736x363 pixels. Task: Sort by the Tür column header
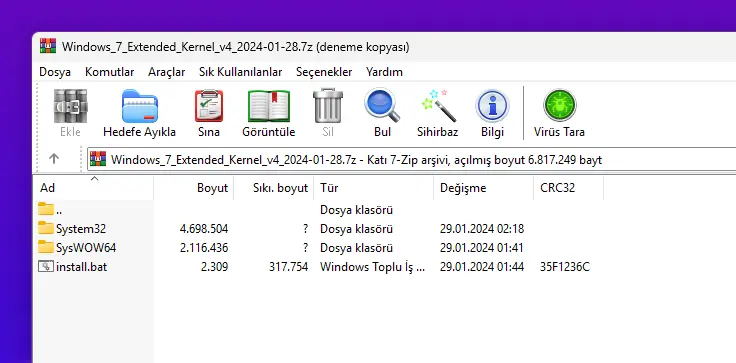point(374,188)
